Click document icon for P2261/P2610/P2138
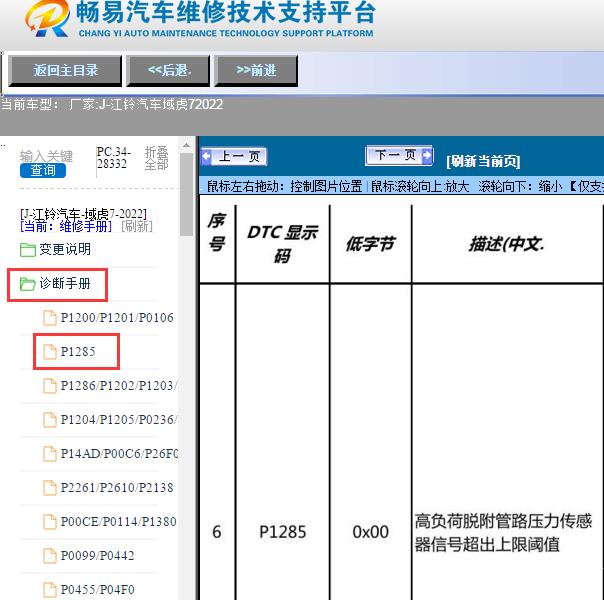604x600 pixels. tap(50, 488)
